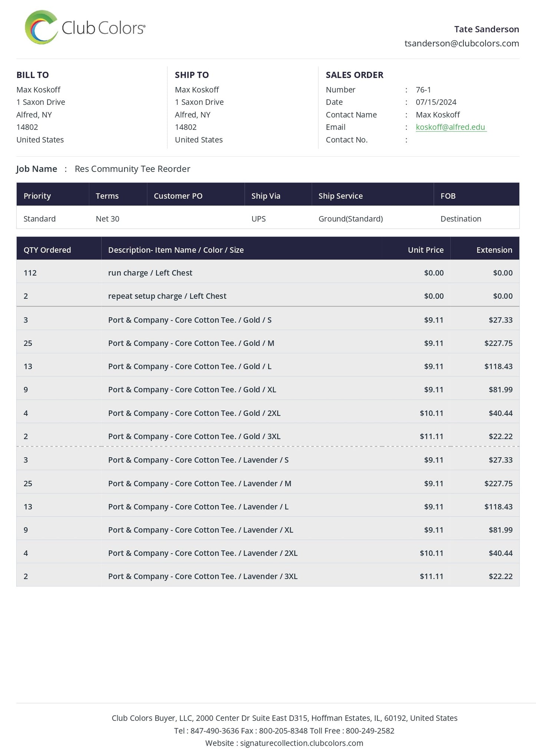Open the koskoff@alfred.edu email link

[x=450, y=127]
